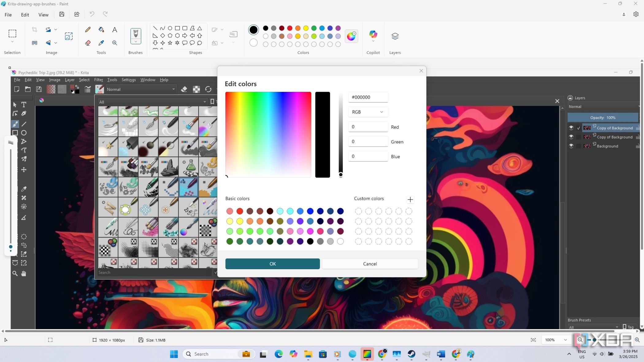Click the hex color code input field
644x362 pixels.
(368, 97)
